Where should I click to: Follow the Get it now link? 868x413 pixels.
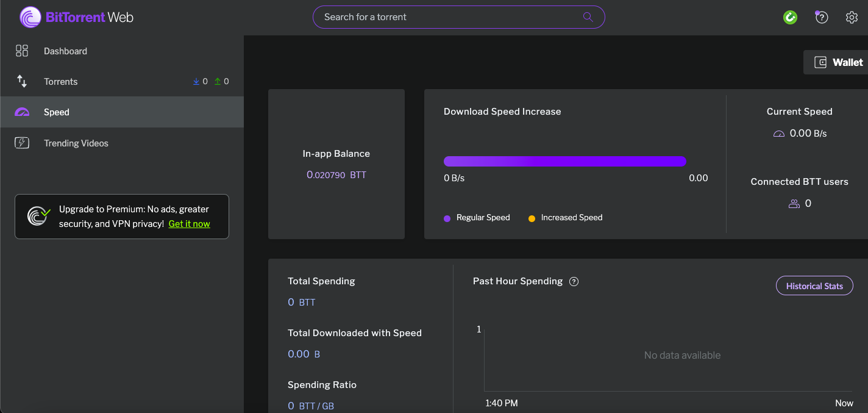coord(189,224)
